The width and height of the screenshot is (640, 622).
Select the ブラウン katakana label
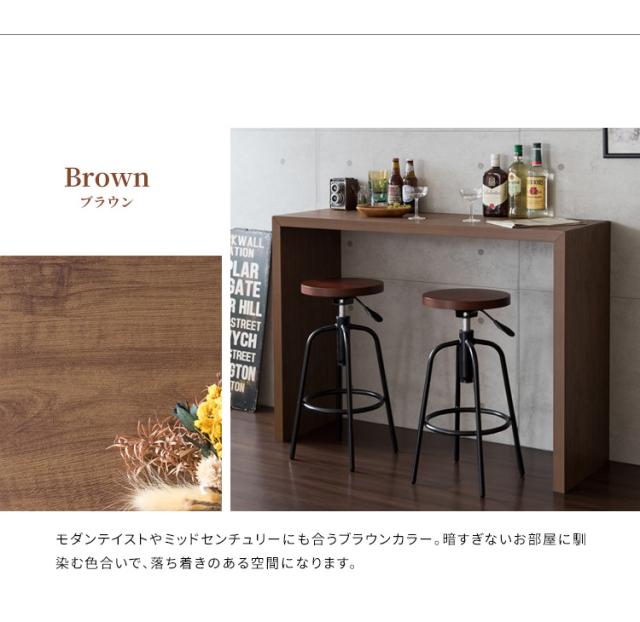(x=107, y=202)
